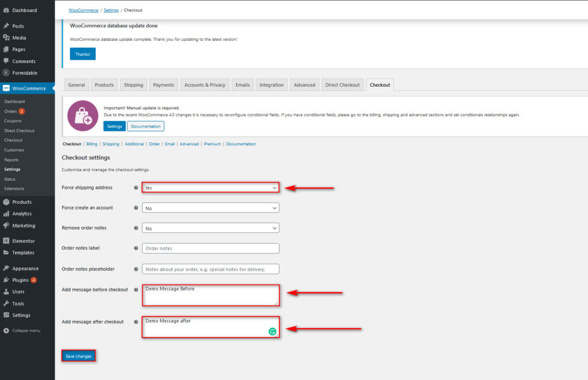Image resolution: width=588 pixels, height=380 pixels.
Task: Click the blue Settings button in manual update notice
Action: coord(114,126)
